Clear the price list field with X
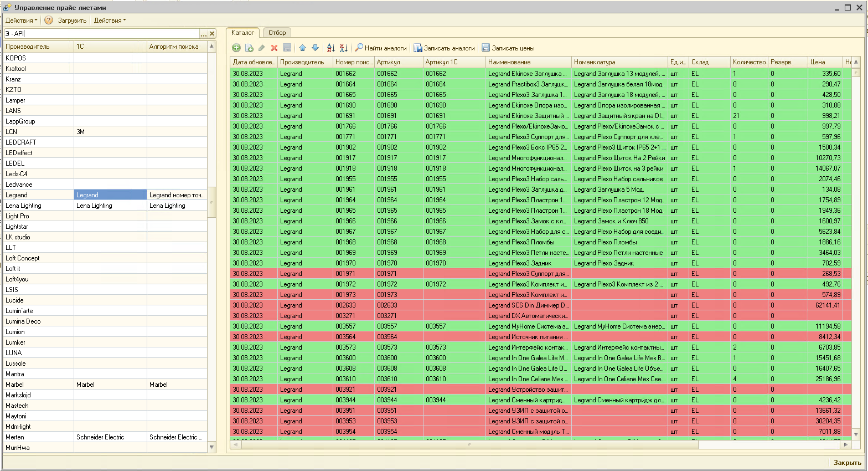The width and height of the screenshot is (868, 471). 212,34
